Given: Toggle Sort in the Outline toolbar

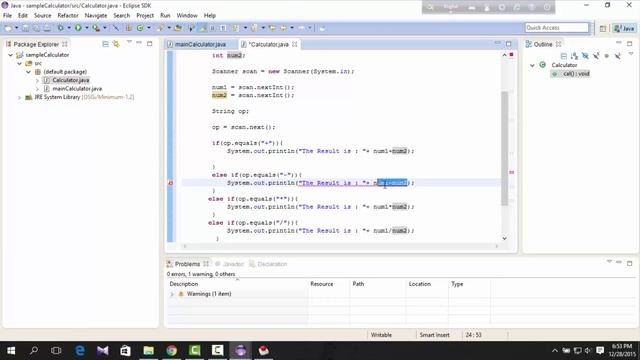Looking at the screenshot, I should coord(574,56).
